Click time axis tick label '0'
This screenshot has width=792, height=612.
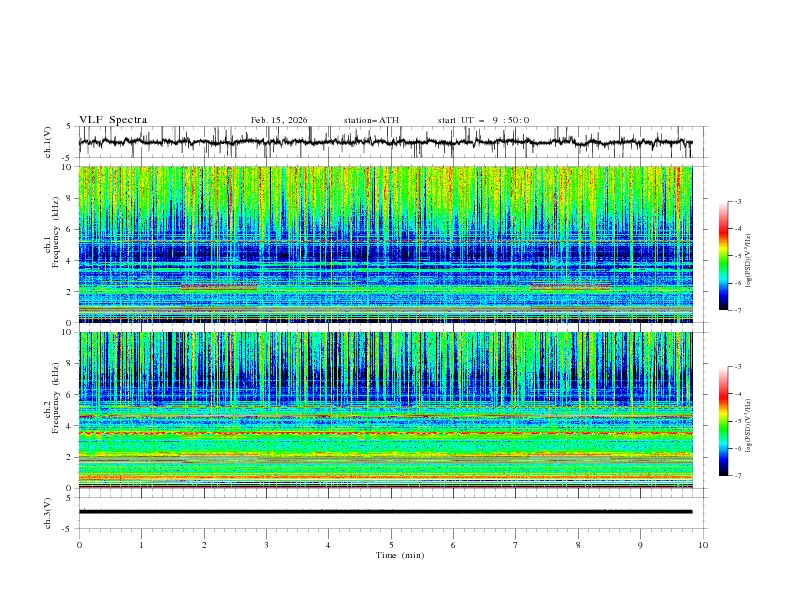(79, 545)
